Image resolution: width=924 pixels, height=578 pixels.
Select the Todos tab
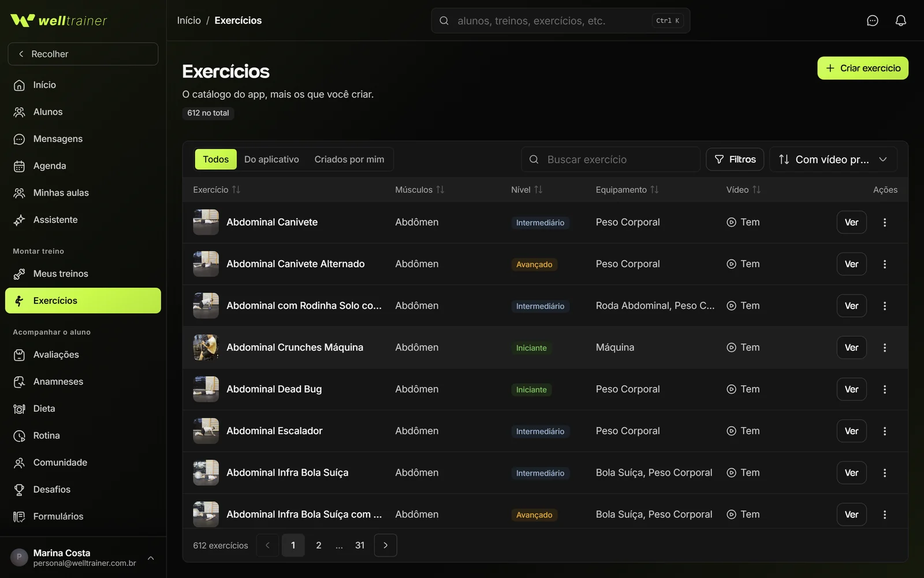pyautogui.click(x=215, y=160)
